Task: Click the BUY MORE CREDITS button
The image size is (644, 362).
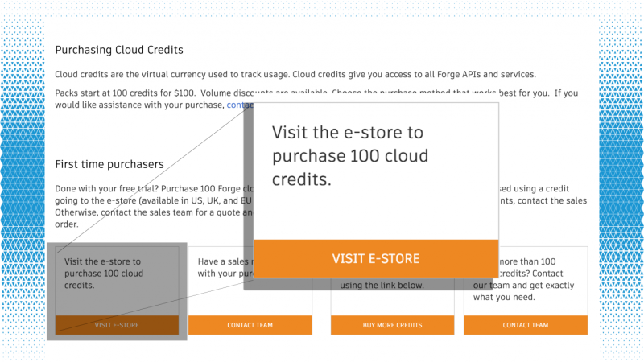Action: click(x=392, y=325)
